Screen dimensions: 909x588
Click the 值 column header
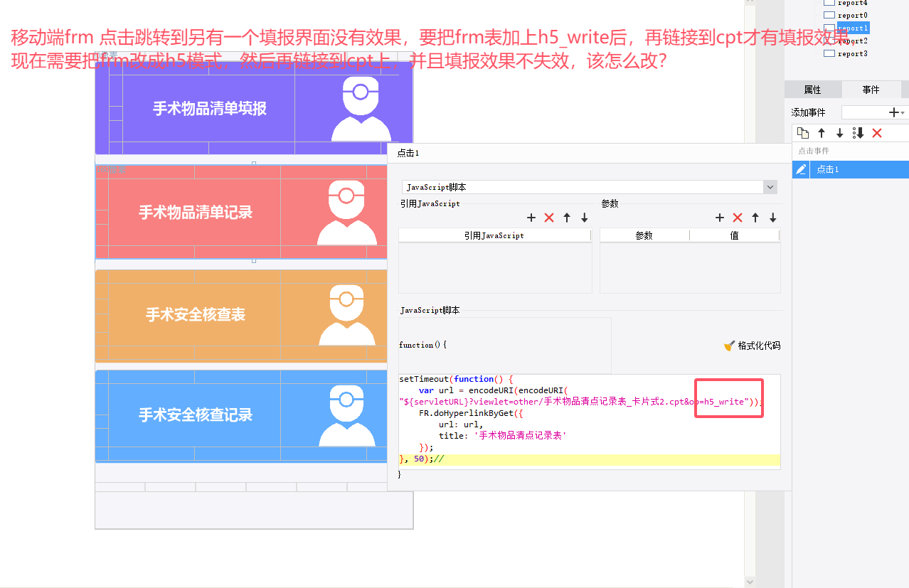pyautogui.click(x=735, y=235)
